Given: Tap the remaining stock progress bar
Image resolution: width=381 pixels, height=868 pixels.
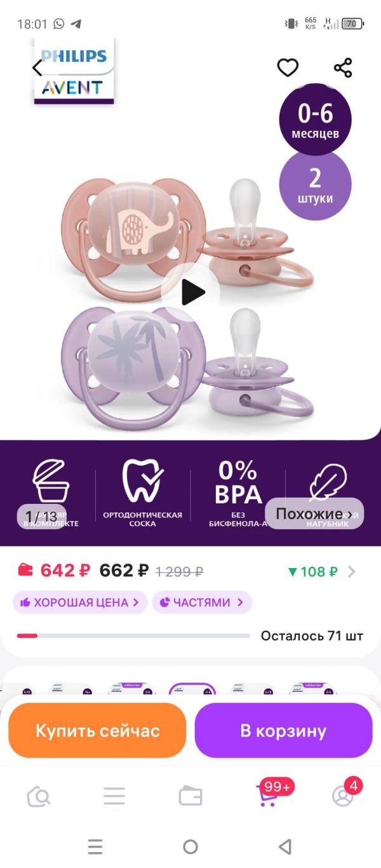Looking at the screenshot, I should pyautogui.click(x=133, y=635).
